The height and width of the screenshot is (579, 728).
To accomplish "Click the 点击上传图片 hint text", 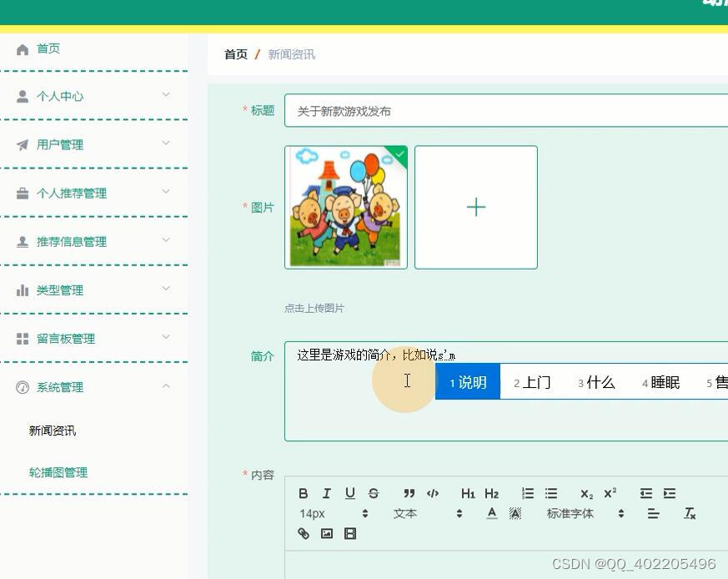I will pyautogui.click(x=314, y=308).
